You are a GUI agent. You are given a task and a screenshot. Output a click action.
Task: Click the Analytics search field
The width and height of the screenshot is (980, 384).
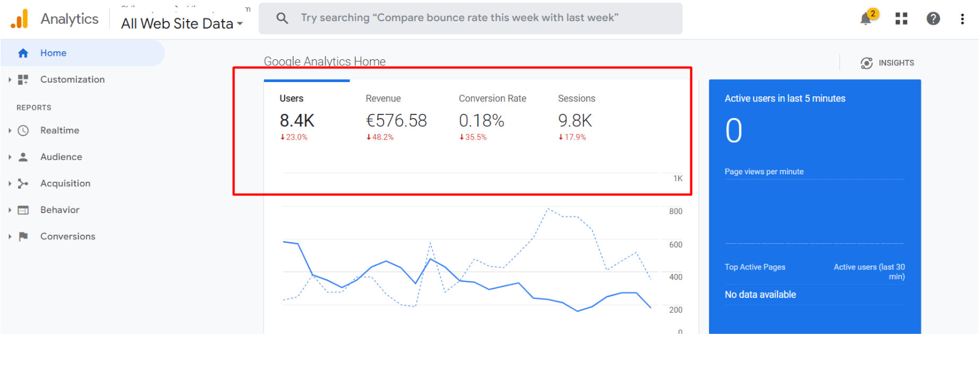[x=470, y=18]
